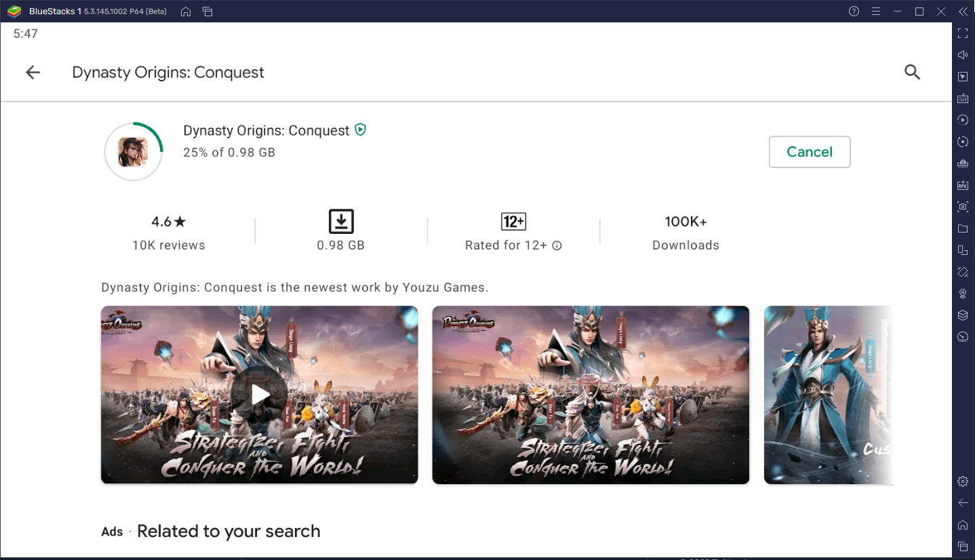Click the Android back arrow in sidebar
975x560 pixels.
coord(962,503)
